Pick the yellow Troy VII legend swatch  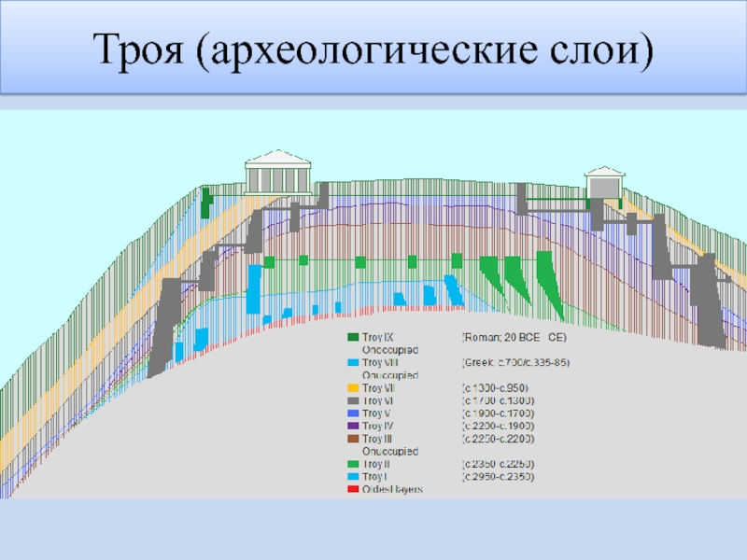[353, 387]
